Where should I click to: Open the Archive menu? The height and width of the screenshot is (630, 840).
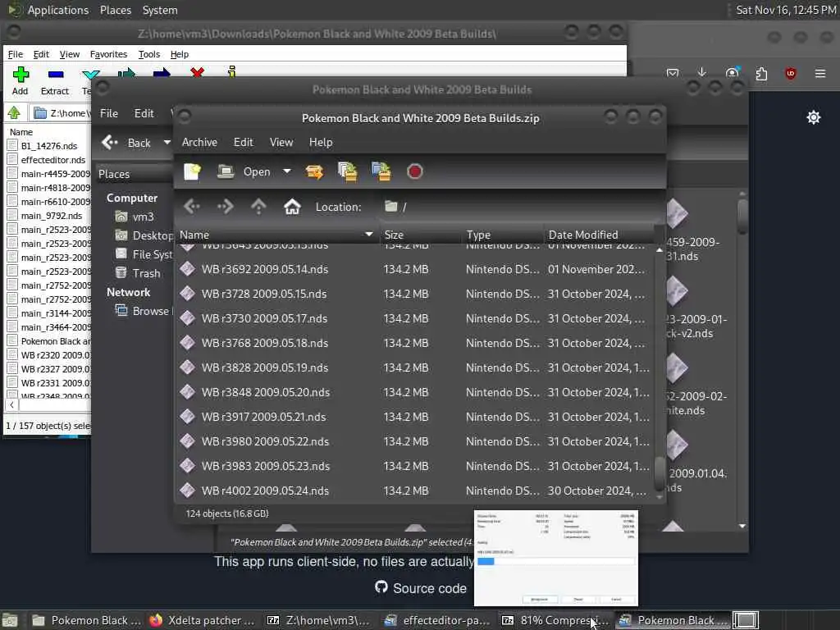tap(199, 142)
